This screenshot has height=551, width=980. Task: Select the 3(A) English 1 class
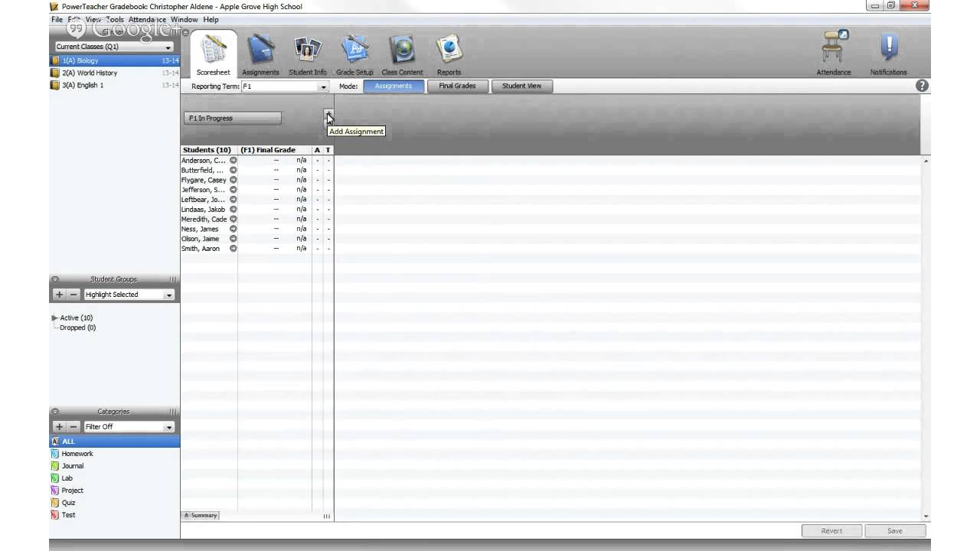tap(115, 85)
